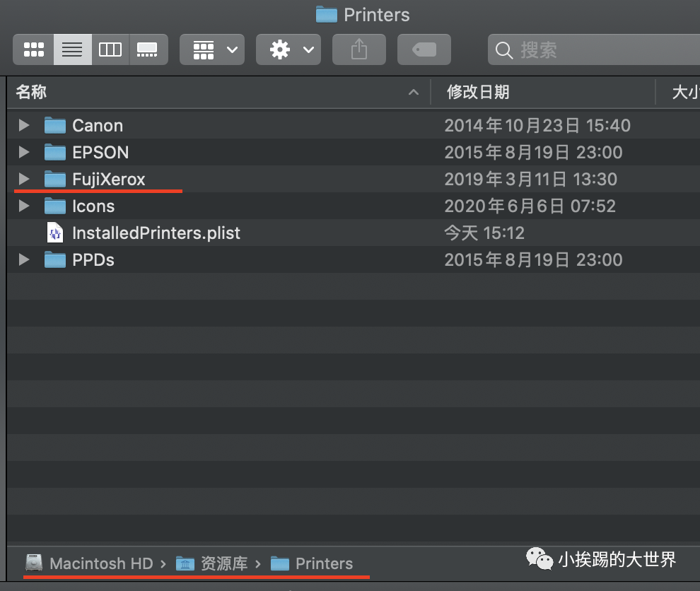The image size is (700, 591).
Task: Click date 2019年3月11日 13:30
Action: [530, 179]
